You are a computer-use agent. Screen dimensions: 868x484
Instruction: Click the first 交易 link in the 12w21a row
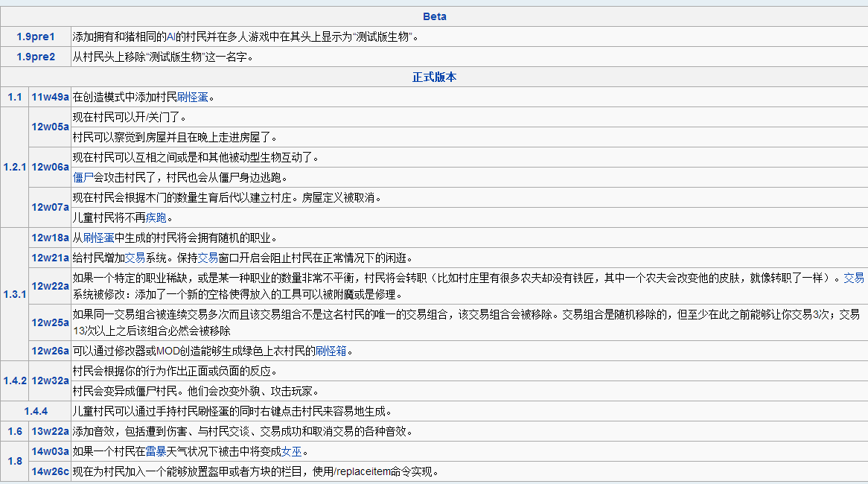pyautogui.click(x=135, y=258)
